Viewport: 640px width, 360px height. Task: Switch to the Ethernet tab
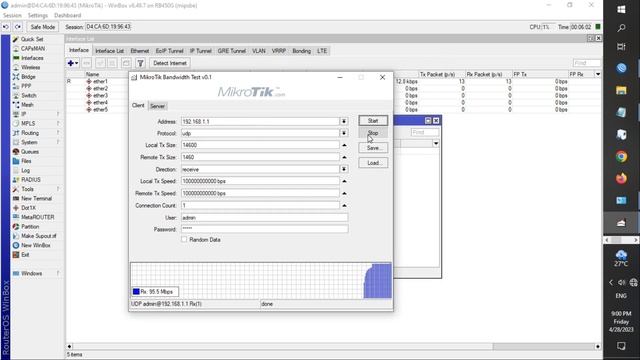pos(140,51)
